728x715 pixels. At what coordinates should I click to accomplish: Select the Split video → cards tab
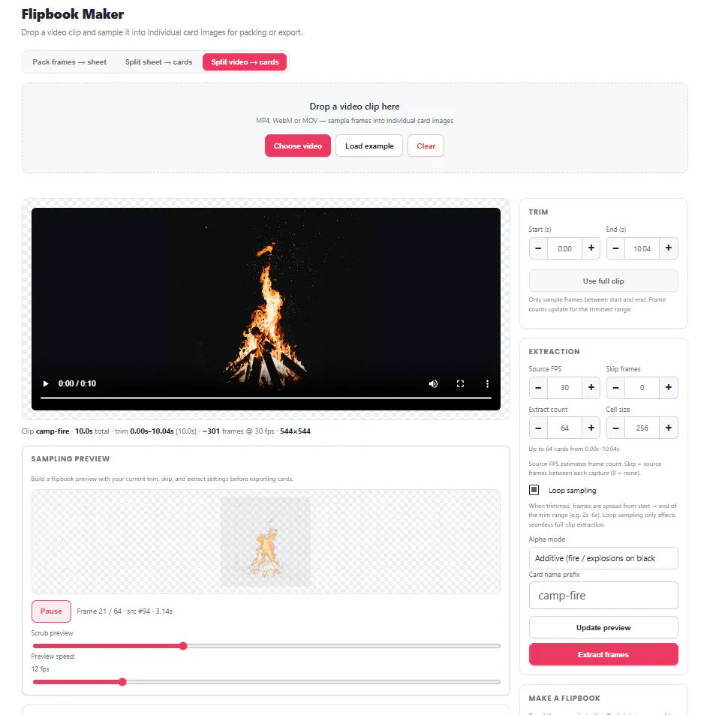click(245, 62)
